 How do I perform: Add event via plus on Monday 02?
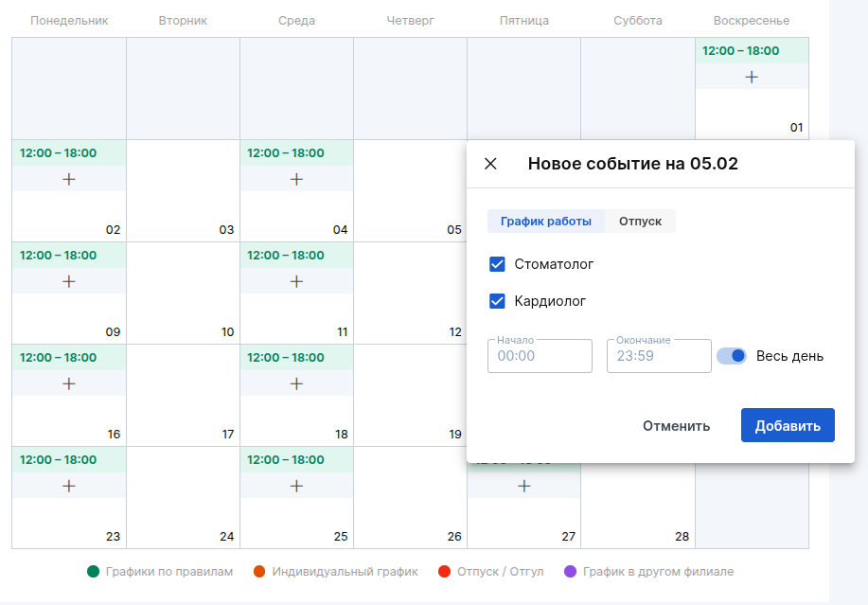tap(68, 179)
